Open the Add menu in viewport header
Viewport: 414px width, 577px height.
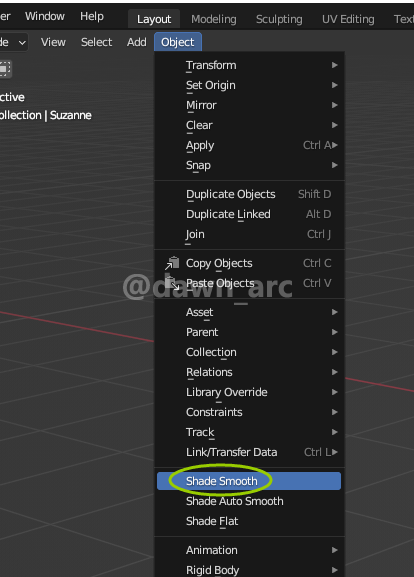pyautogui.click(x=137, y=42)
